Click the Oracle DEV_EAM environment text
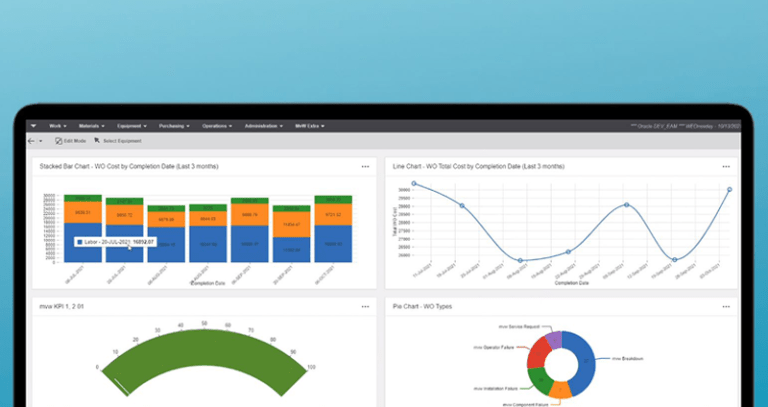 (x=686, y=126)
